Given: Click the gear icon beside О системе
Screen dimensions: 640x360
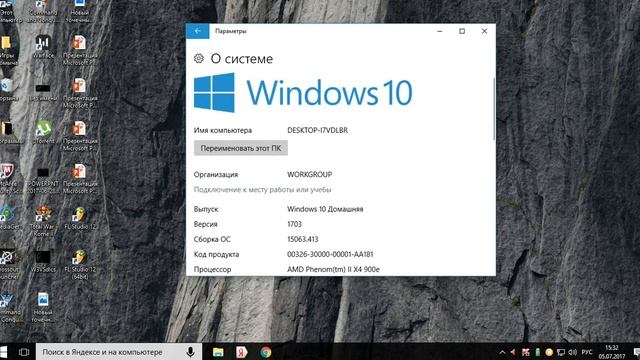Looking at the screenshot, I should pos(199,59).
